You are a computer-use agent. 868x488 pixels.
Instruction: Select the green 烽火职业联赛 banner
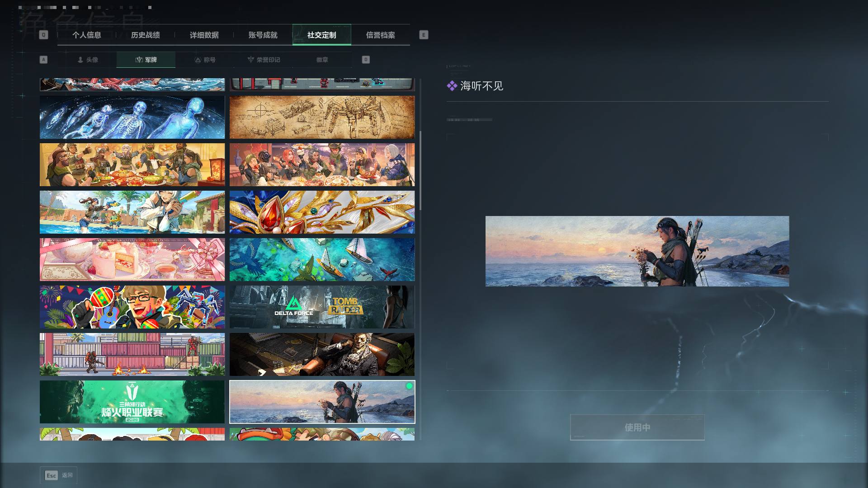[x=132, y=402]
